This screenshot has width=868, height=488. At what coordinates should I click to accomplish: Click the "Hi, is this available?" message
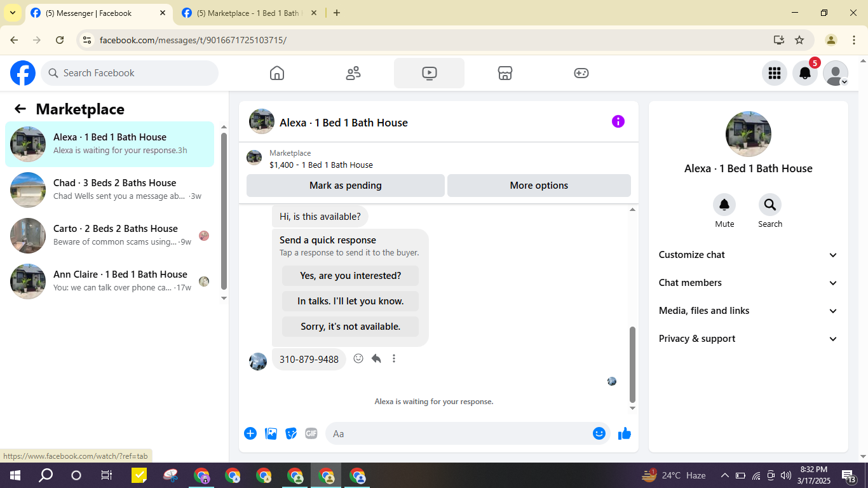pos(320,217)
